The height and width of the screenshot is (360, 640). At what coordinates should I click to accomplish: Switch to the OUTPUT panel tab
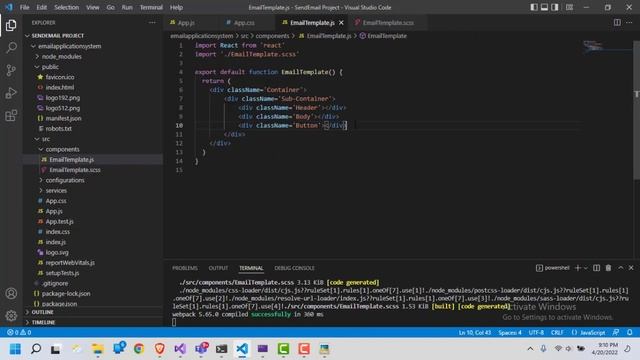tap(218, 268)
